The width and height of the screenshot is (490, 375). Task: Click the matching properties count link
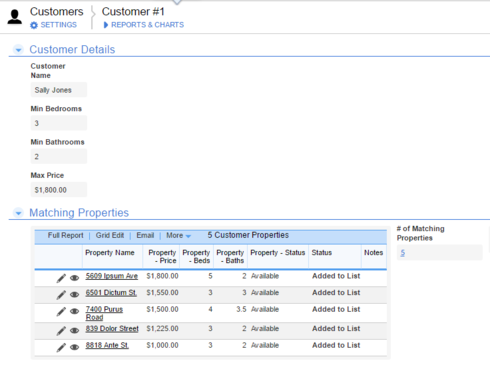pyautogui.click(x=402, y=253)
